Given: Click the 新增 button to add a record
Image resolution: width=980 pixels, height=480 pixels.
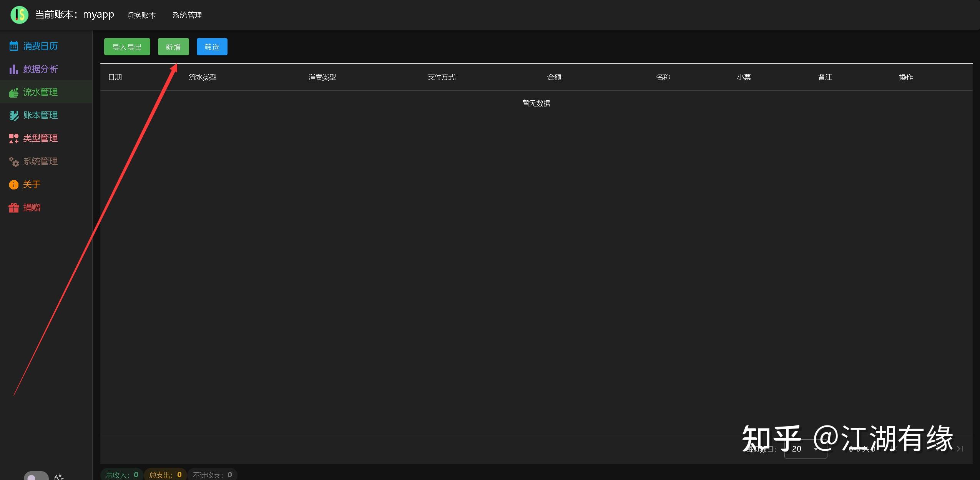Looking at the screenshot, I should point(173,47).
